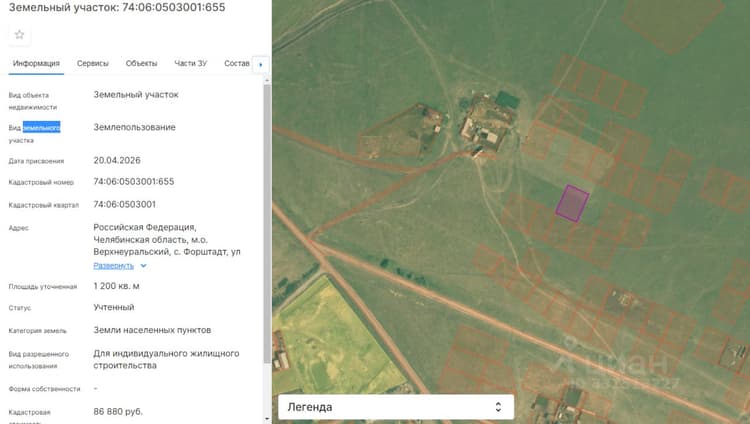
Task: Click the value Земли населенных пунктов
Action: point(152,330)
